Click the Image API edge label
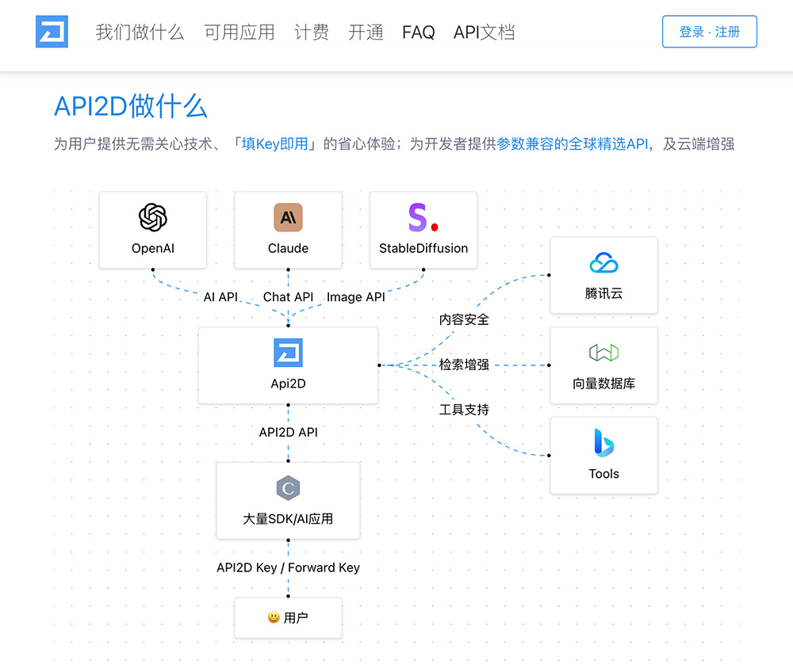Viewport: 793px width, 672px height. [x=356, y=297]
